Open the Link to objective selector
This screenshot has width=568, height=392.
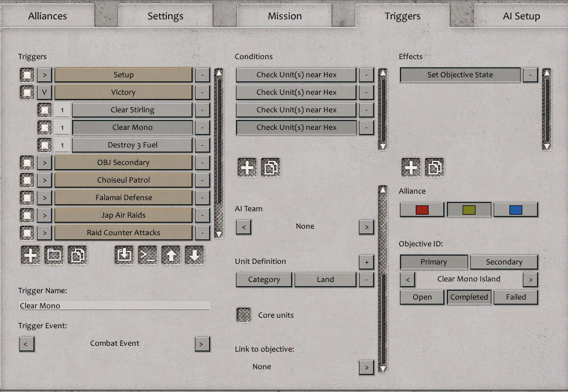pyautogui.click(x=367, y=367)
